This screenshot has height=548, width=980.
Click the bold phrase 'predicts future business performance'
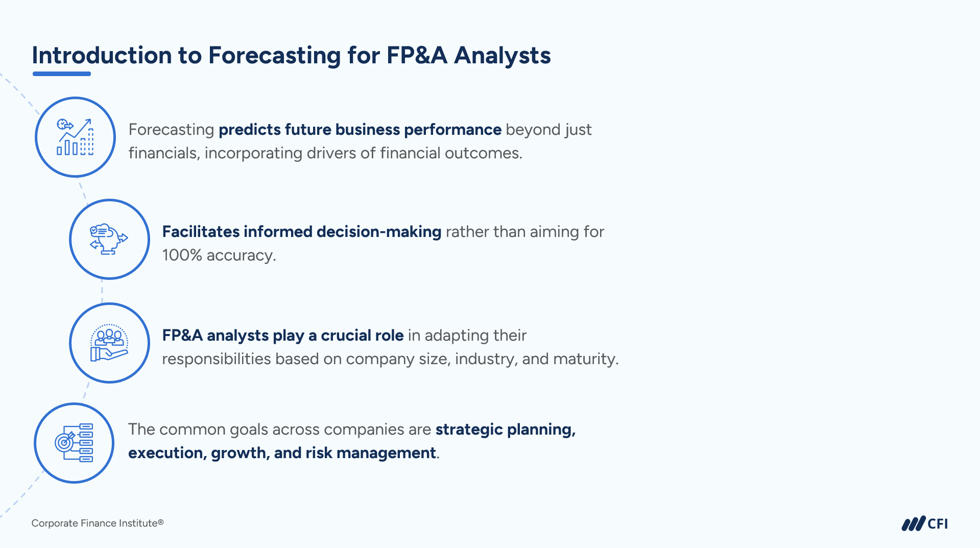pos(360,130)
